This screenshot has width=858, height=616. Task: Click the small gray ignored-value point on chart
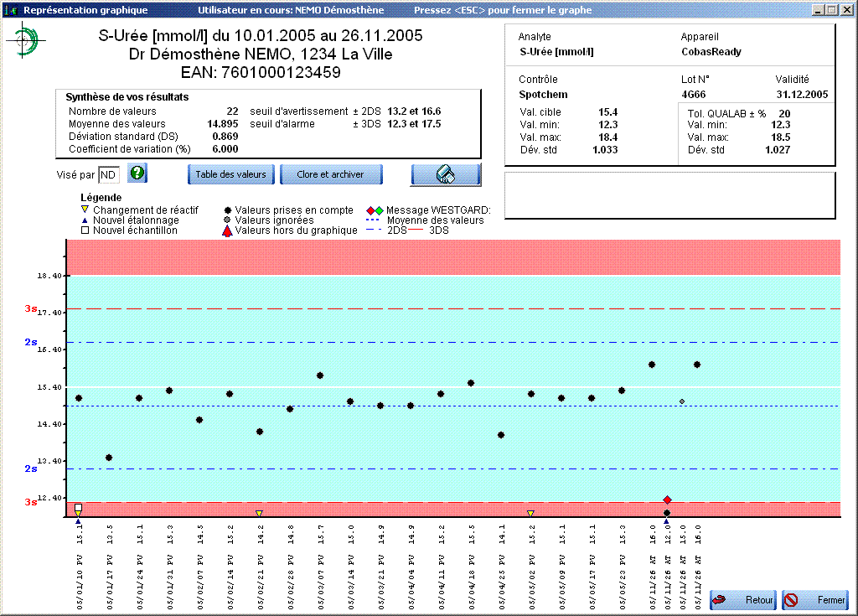tap(682, 401)
